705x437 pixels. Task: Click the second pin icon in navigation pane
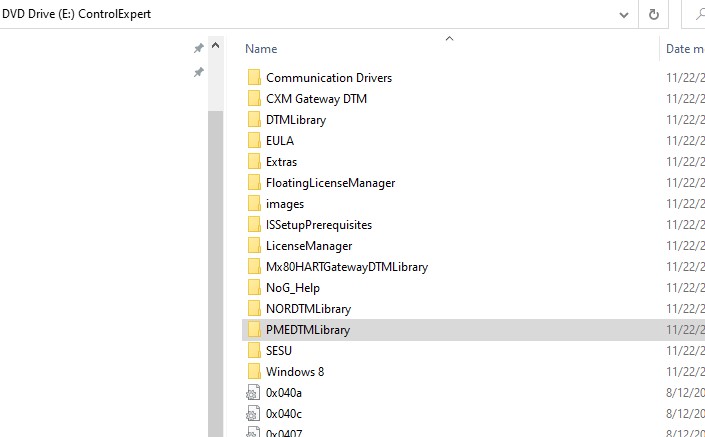click(198, 72)
